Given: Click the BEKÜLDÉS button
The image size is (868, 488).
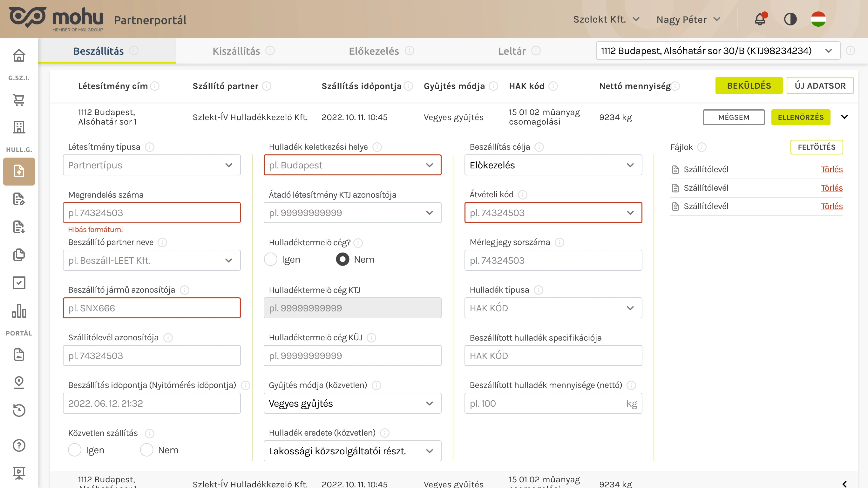Looking at the screenshot, I should (x=749, y=85).
